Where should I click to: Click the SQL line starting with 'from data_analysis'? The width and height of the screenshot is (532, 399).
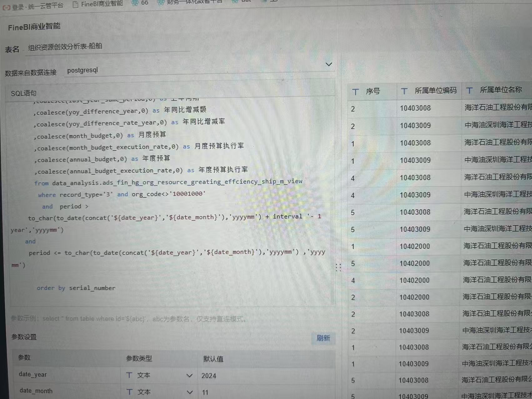coord(168,182)
